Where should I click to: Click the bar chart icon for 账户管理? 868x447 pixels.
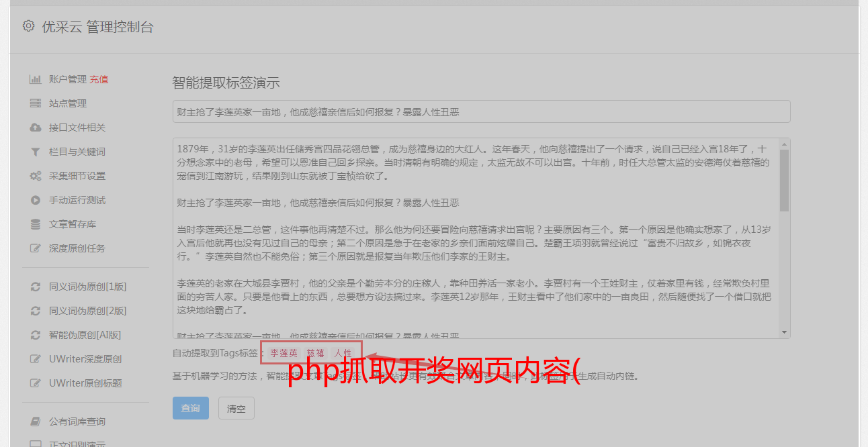pyautogui.click(x=36, y=79)
